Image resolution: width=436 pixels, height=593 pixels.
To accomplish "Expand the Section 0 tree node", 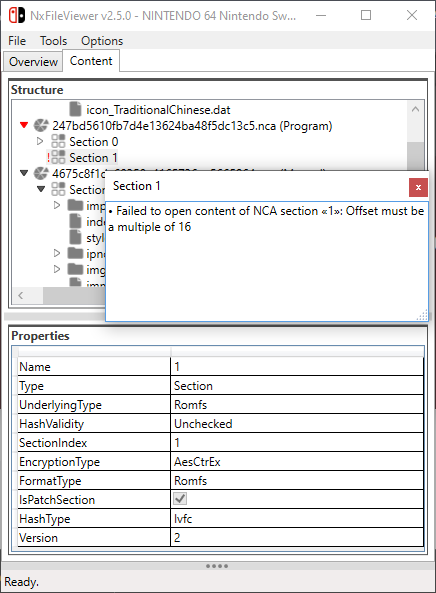I will tap(40, 141).
